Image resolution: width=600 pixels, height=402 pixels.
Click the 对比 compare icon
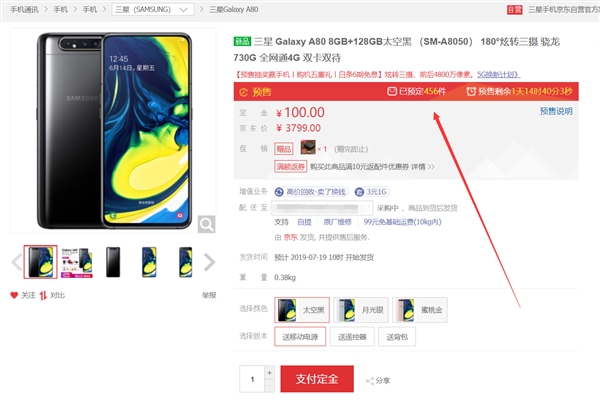(x=43, y=295)
